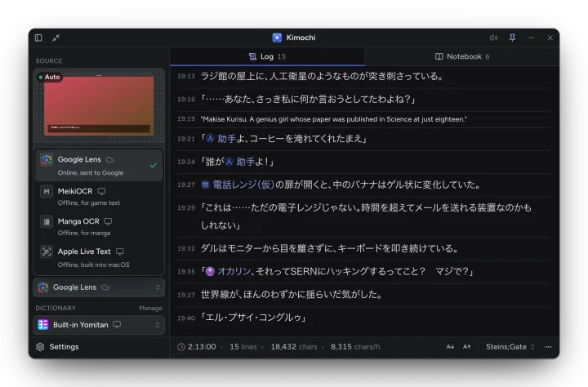
Task: Click the Log tab scroll icon
Action: [252, 56]
